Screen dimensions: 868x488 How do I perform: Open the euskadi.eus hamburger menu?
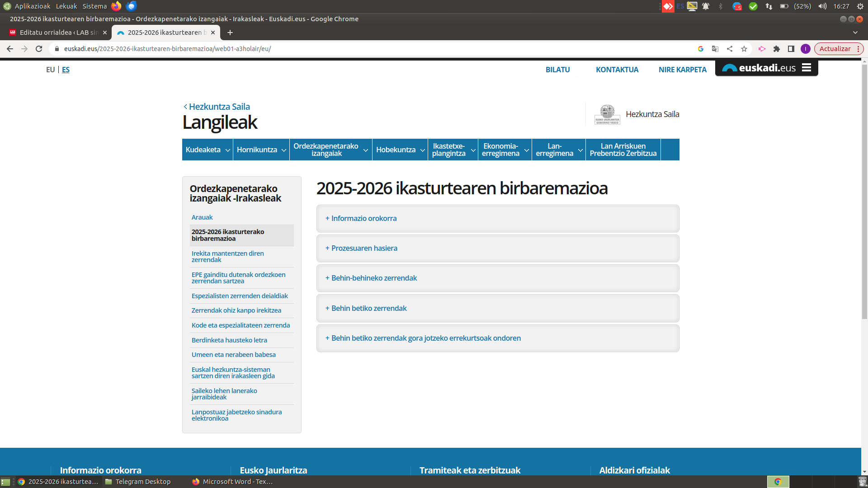pyautogui.click(x=807, y=68)
